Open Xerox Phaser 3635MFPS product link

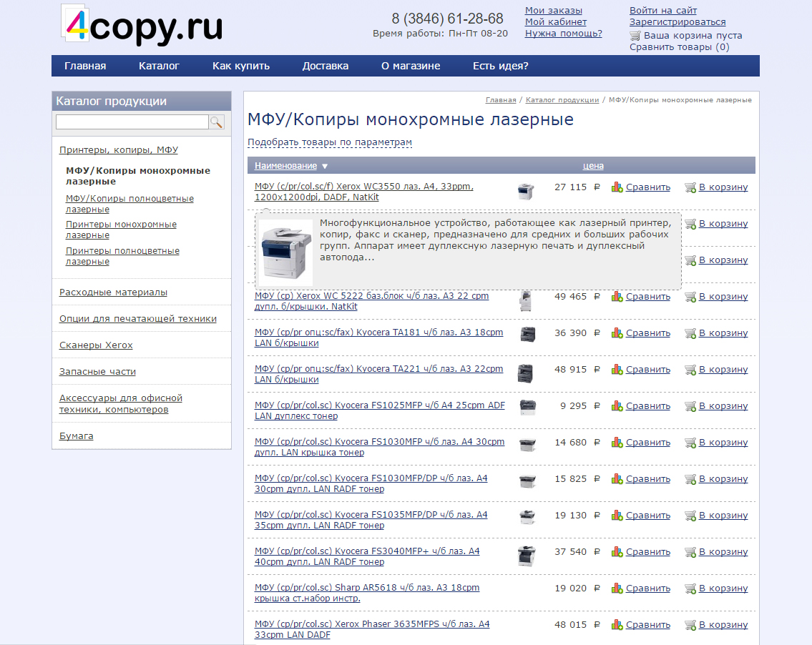[x=372, y=629]
